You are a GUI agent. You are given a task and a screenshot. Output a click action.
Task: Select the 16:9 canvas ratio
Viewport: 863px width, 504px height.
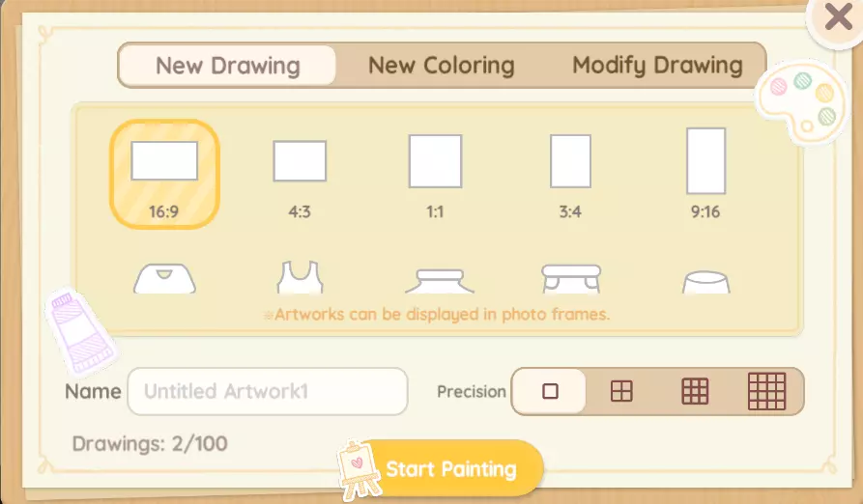164,174
